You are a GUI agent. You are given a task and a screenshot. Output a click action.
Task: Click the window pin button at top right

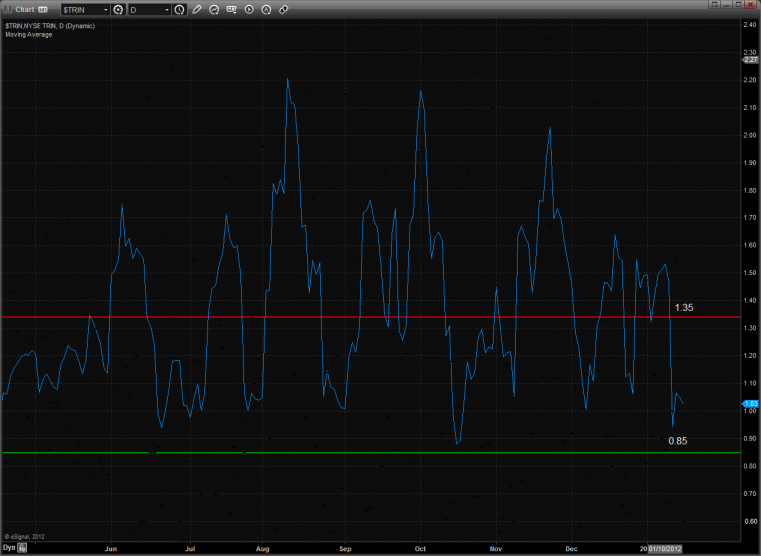pyautogui.click(x=714, y=4)
